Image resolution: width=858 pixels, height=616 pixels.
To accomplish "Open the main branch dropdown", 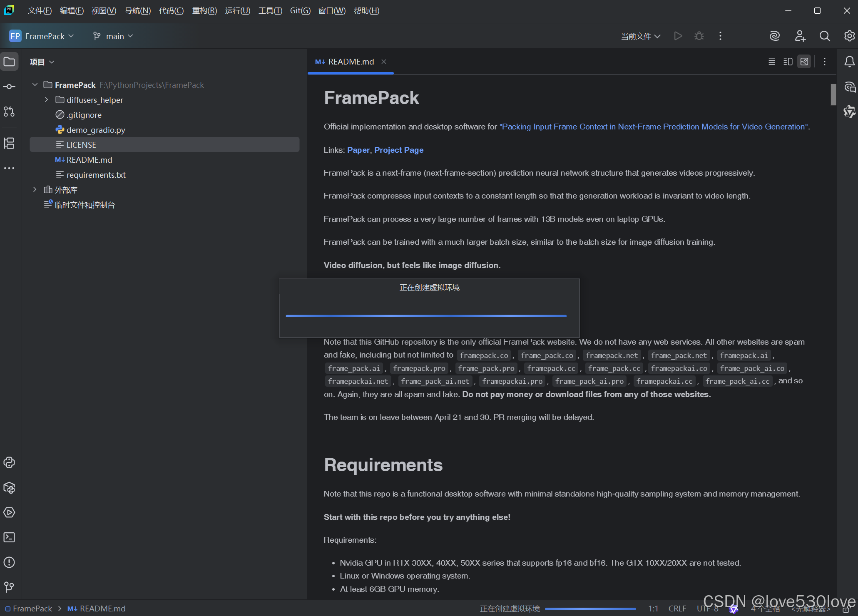I will point(113,36).
